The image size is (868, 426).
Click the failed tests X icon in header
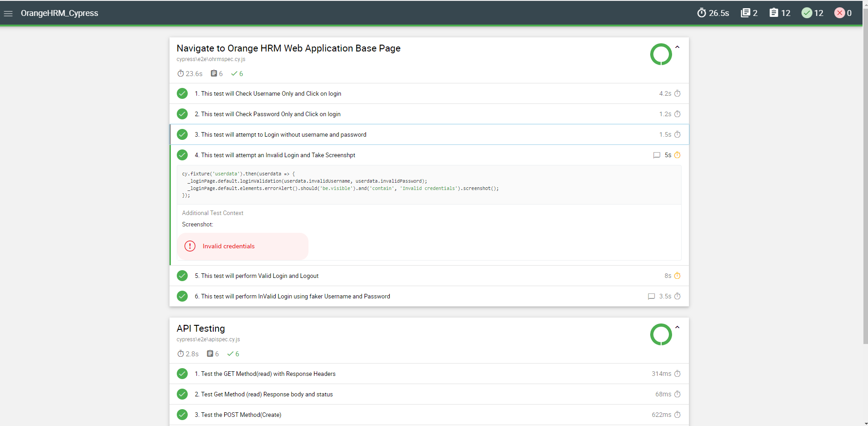click(x=840, y=13)
